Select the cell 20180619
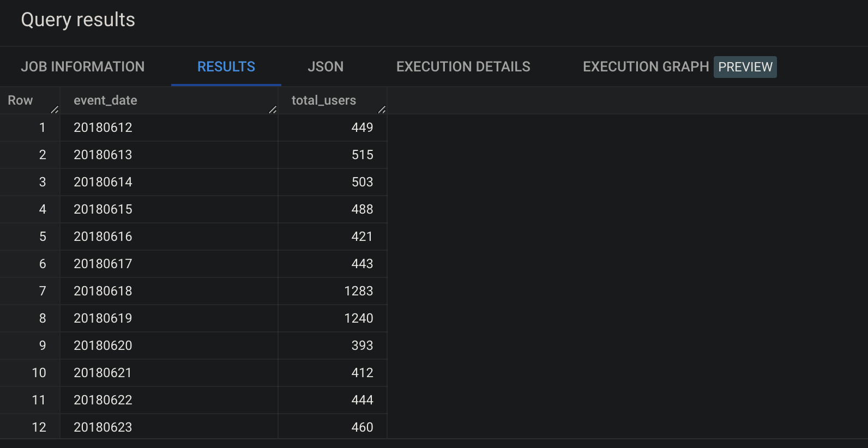 coord(103,318)
